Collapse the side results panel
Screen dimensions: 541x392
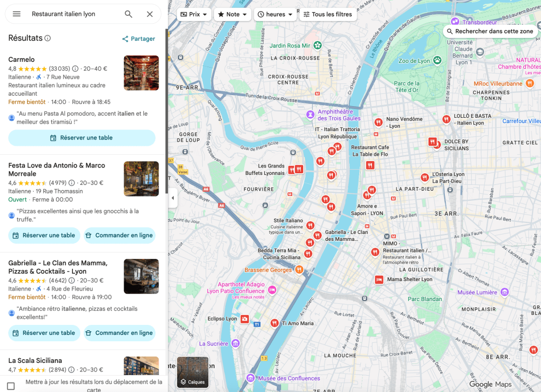[172, 198]
